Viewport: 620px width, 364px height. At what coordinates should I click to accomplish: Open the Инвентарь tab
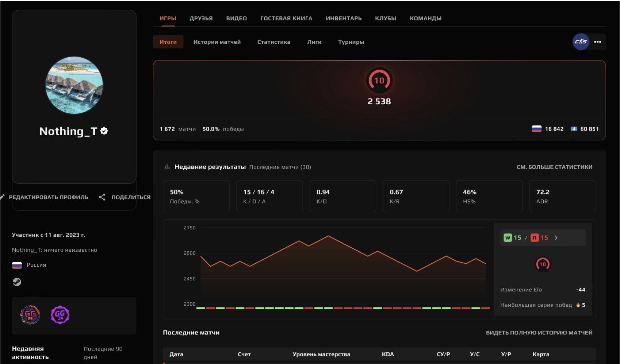[x=343, y=18]
